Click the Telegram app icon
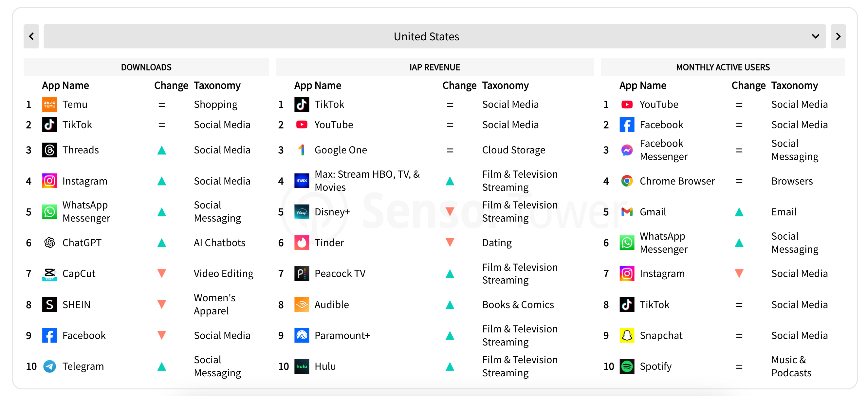The image size is (868, 396). pos(49,366)
